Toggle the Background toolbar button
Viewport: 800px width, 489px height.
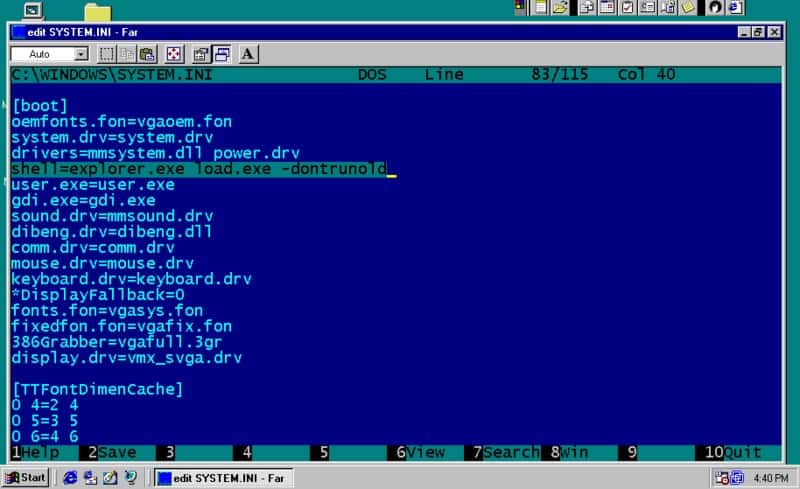coord(222,54)
